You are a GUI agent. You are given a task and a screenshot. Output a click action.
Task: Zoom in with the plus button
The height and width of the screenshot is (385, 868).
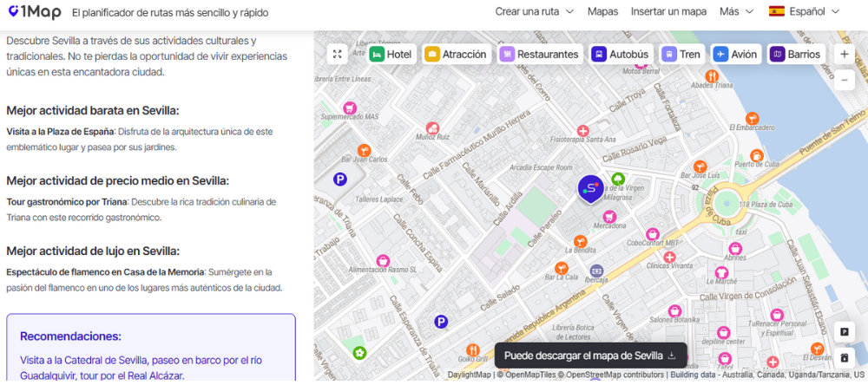(845, 55)
